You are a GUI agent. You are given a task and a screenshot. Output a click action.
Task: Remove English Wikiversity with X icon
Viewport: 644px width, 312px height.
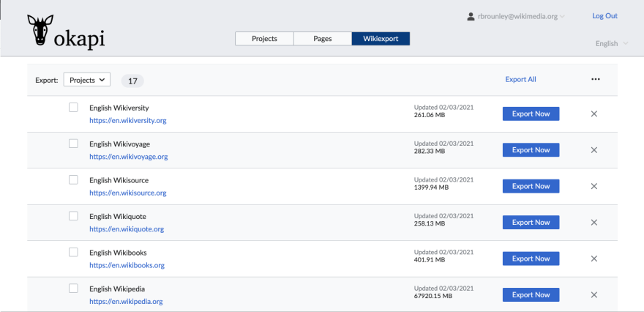pos(594,114)
